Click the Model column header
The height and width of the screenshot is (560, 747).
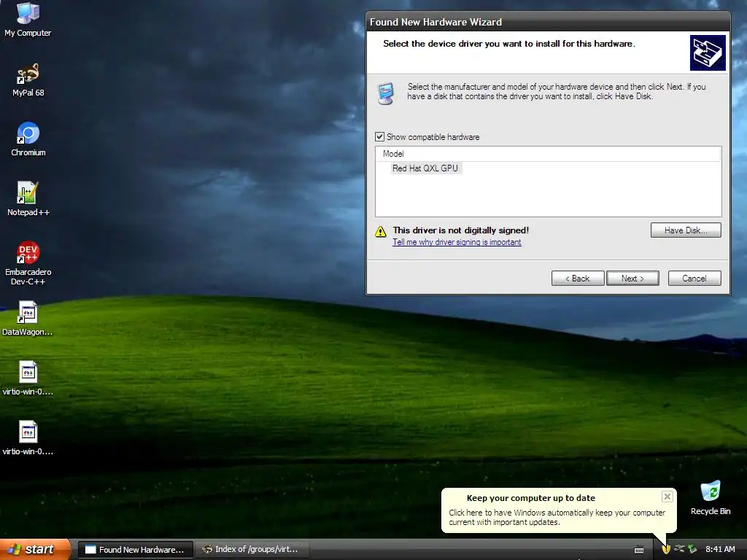(x=548, y=154)
